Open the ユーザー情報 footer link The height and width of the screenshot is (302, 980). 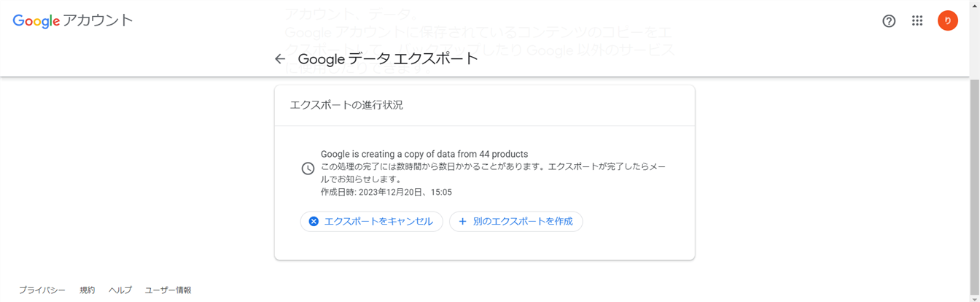168,290
